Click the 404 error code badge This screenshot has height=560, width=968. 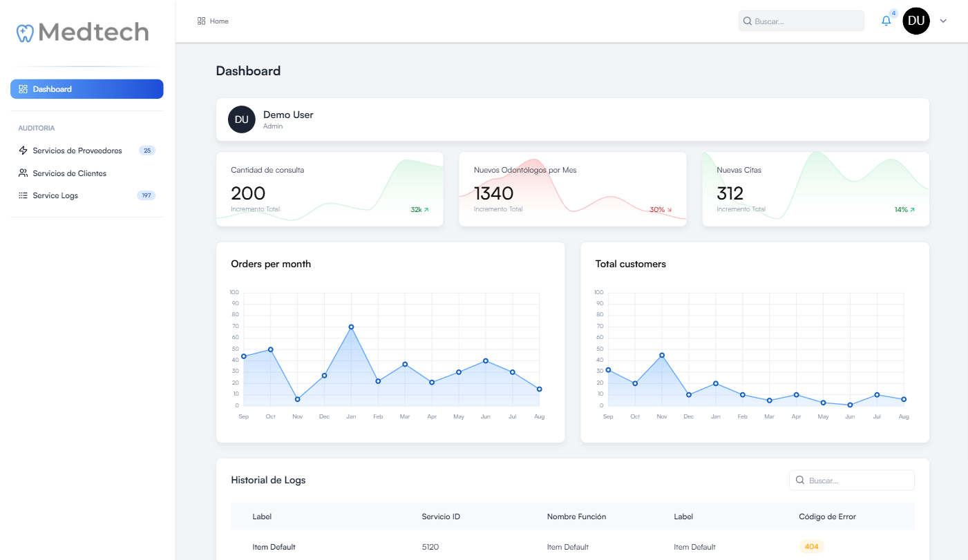(x=812, y=547)
